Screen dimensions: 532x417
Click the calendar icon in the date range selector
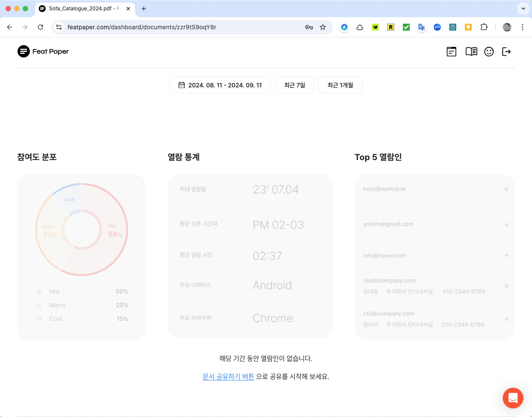tap(181, 85)
